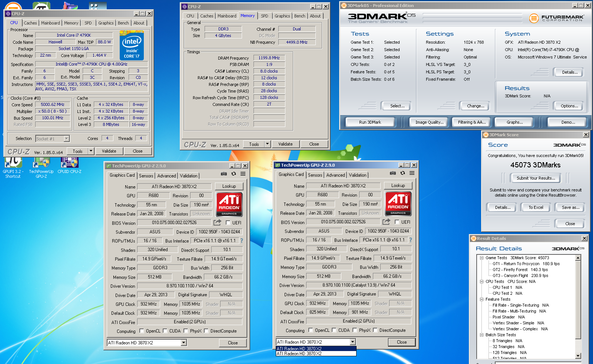593x364 pixels.
Task: Click the BIOS export share icon in left GPU-Z
Action: (217, 222)
